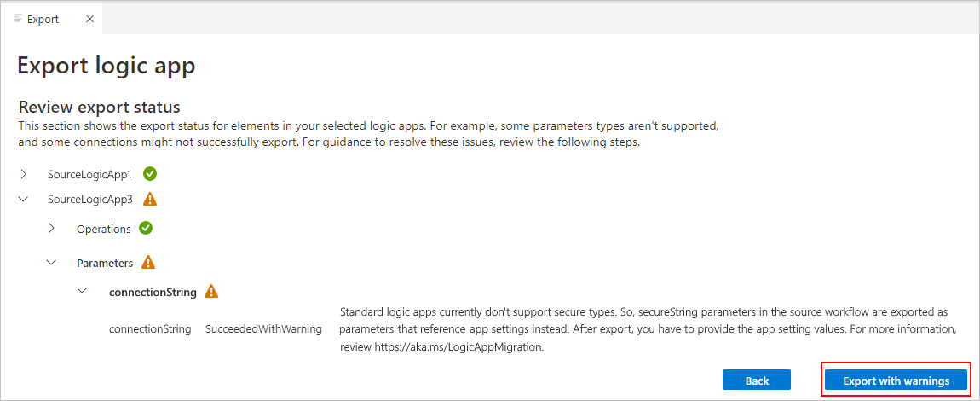
Task: Click the orange warning icon beside SourceLogicApp3
Action: coord(150,200)
